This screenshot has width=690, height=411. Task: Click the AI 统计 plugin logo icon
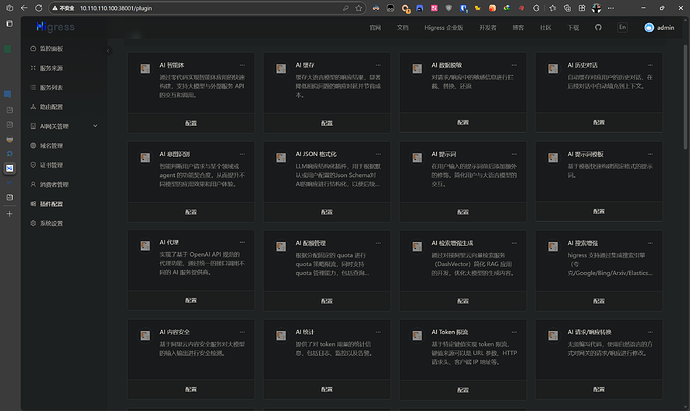[281, 336]
